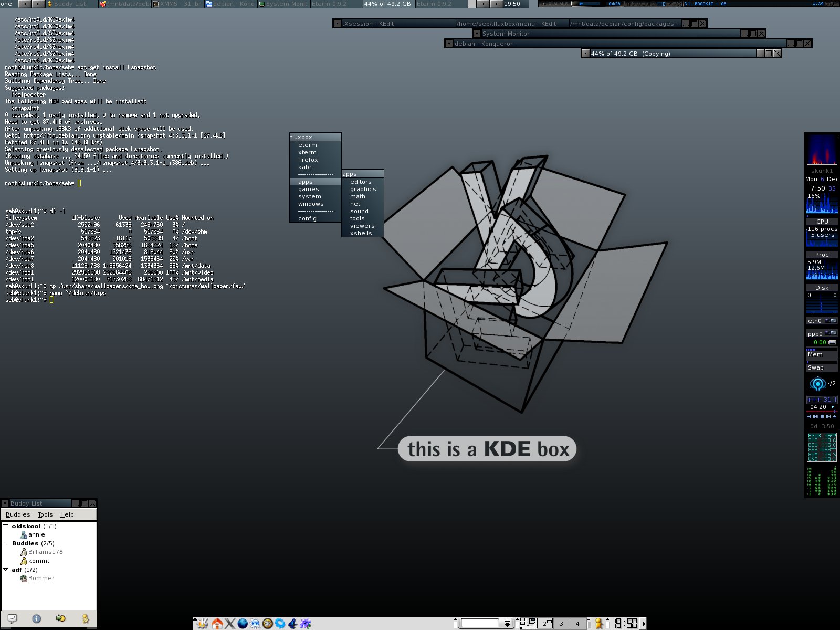The width and height of the screenshot is (840, 630).
Task: Toggle the ppp0 connection button
Action: (x=831, y=333)
